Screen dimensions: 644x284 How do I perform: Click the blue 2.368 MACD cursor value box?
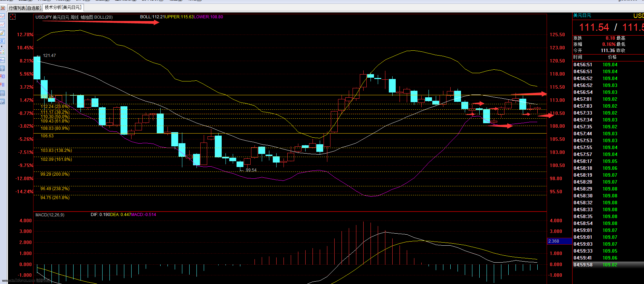tap(559, 241)
